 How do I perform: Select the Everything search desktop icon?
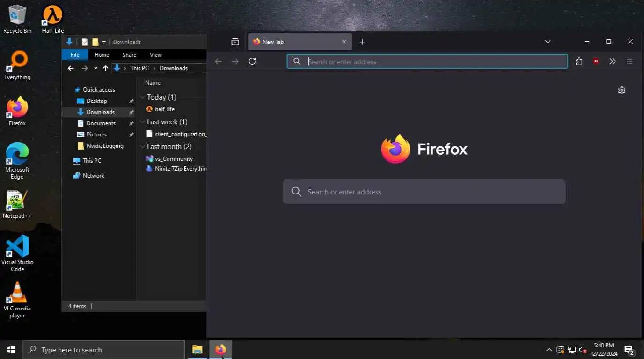tap(17, 65)
